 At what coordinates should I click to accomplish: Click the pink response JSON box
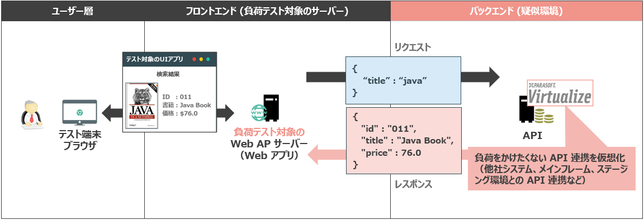point(403,141)
